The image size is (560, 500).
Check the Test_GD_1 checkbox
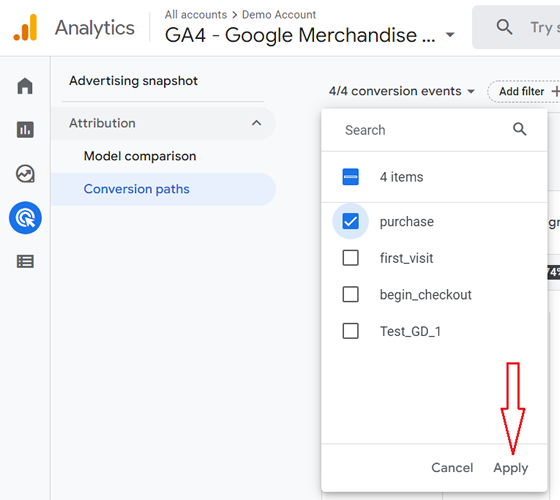[x=350, y=331]
